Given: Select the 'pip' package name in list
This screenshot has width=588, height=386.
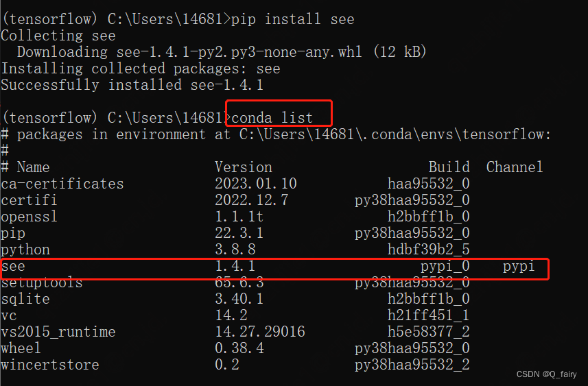Looking at the screenshot, I should pos(13,234).
